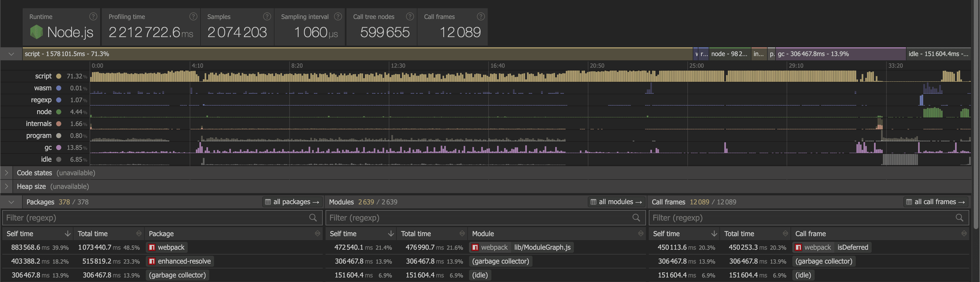Open the all call frames table
This screenshot has width=980, height=282.
coord(935,202)
